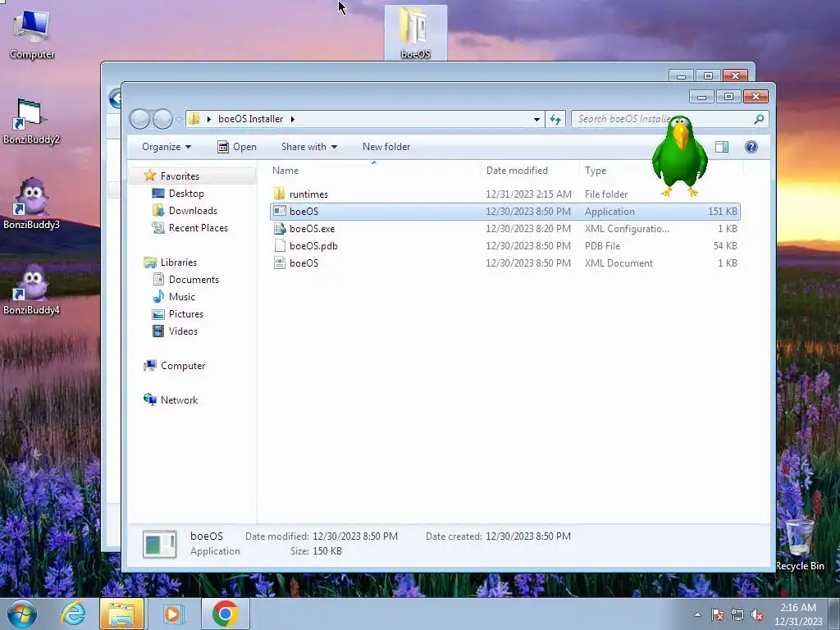This screenshot has width=840, height=630.
Task: Expand the breadcrumb arrow before boeOS Installer
Action: click(x=209, y=119)
